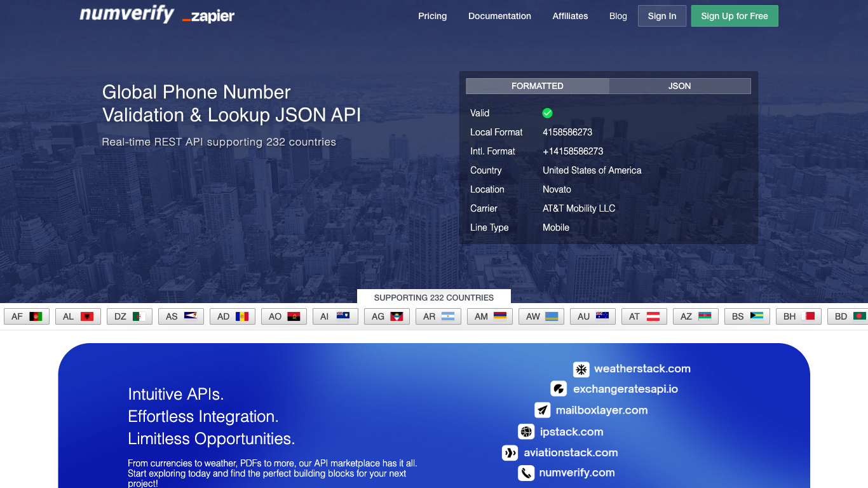Screen dimensions: 868x488
Task: Select the AT Austria flag button
Action: click(644, 316)
